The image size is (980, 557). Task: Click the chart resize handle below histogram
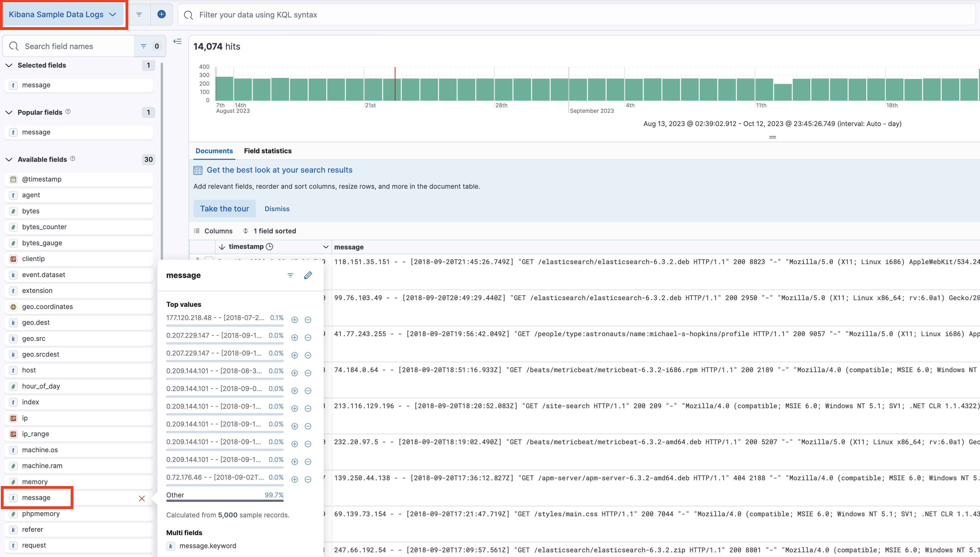click(x=772, y=137)
